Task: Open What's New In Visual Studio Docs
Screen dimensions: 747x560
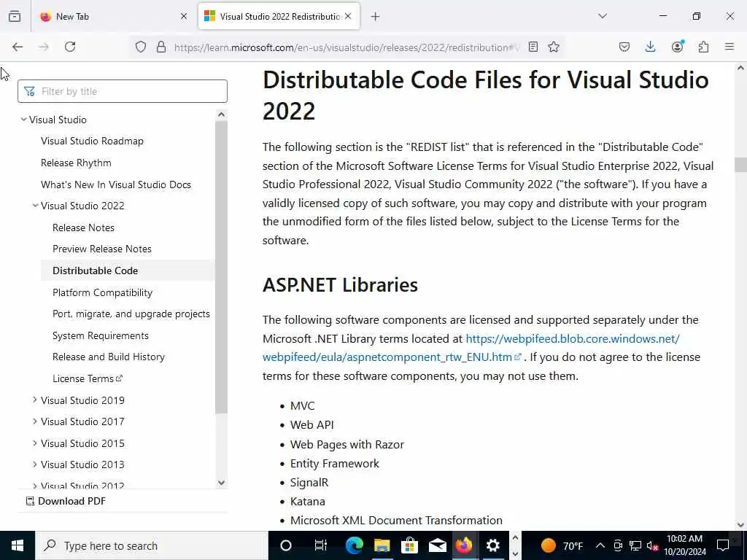Action: coord(116,184)
